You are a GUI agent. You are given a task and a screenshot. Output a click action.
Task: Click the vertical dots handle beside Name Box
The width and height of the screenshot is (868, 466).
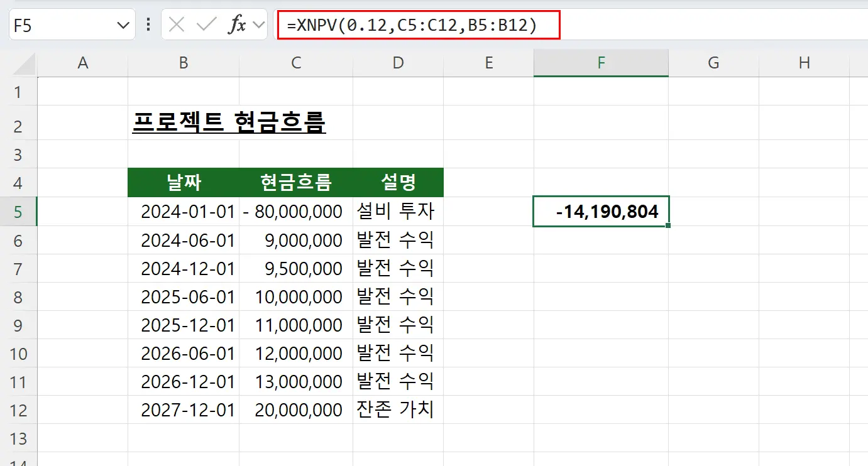pyautogui.click(x=147, y=24)
